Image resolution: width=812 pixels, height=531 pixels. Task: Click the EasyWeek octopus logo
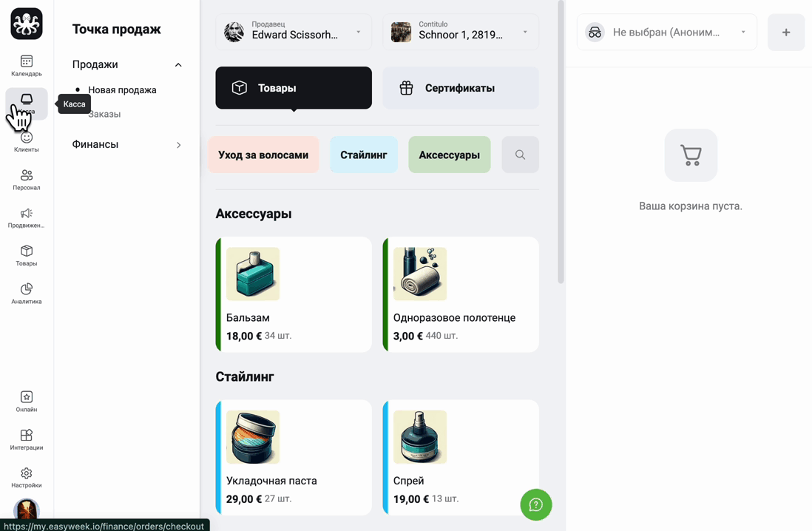point(27,24)
